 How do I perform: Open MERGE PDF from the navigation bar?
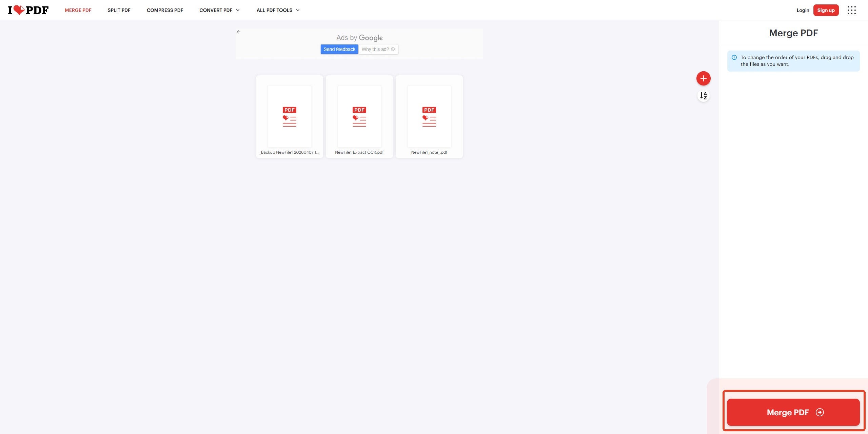[78, 10]
